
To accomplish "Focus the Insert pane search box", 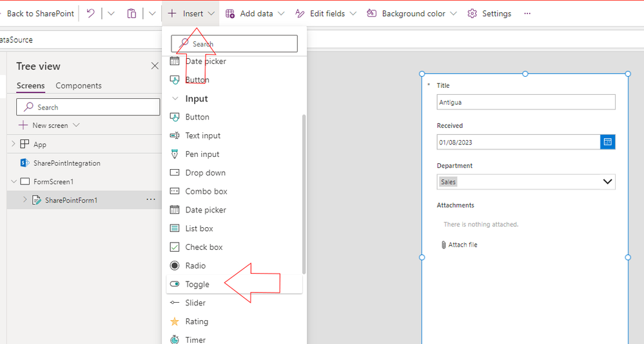I will click(235, 44).
